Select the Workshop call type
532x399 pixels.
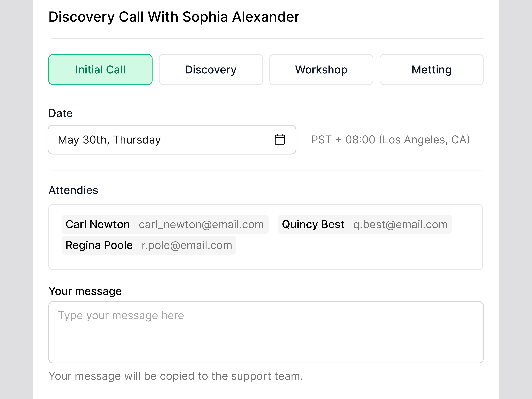tap(321, 69)
